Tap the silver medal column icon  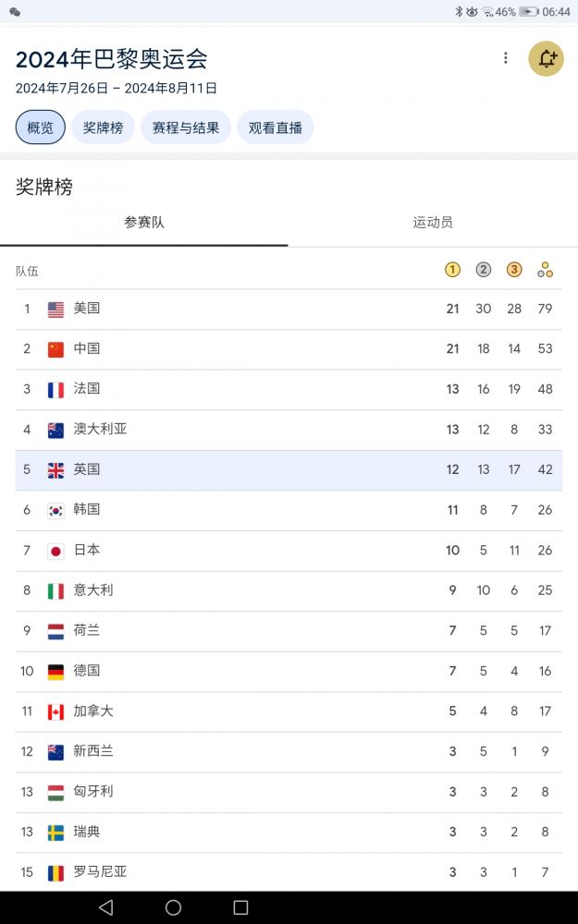pyautogui.click(x=484, y=270)
